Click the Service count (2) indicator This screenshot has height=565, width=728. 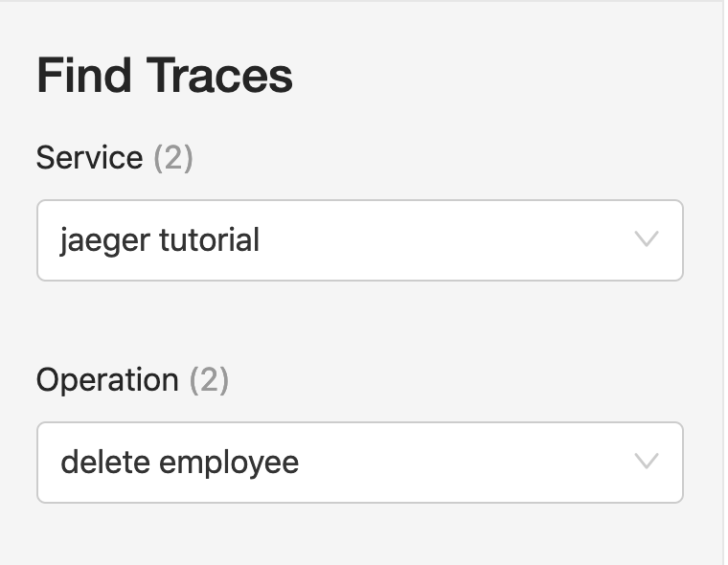click(173, 158)
